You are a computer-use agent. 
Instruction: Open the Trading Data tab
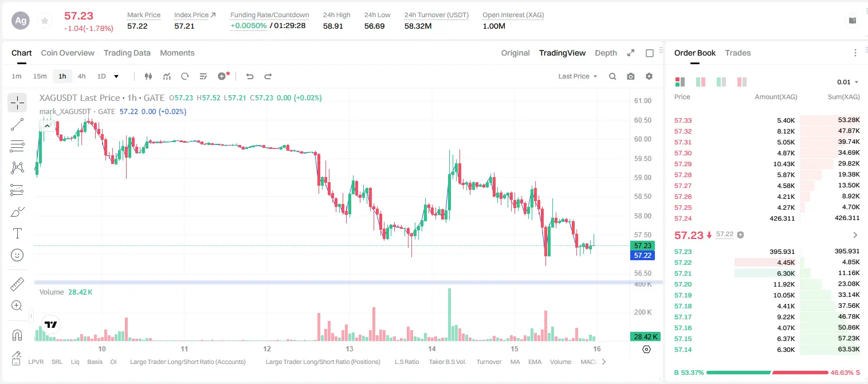(x=127, y=53)
